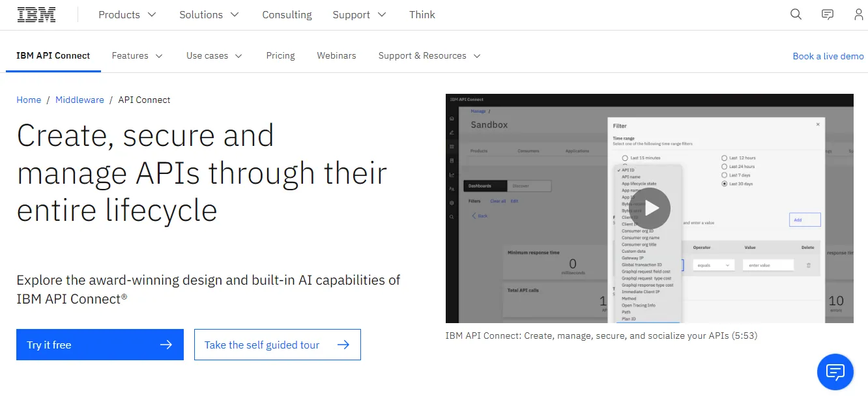868x400 pixels.
Task: Go to the Pricing tab
Action: (x=281, y=56)
